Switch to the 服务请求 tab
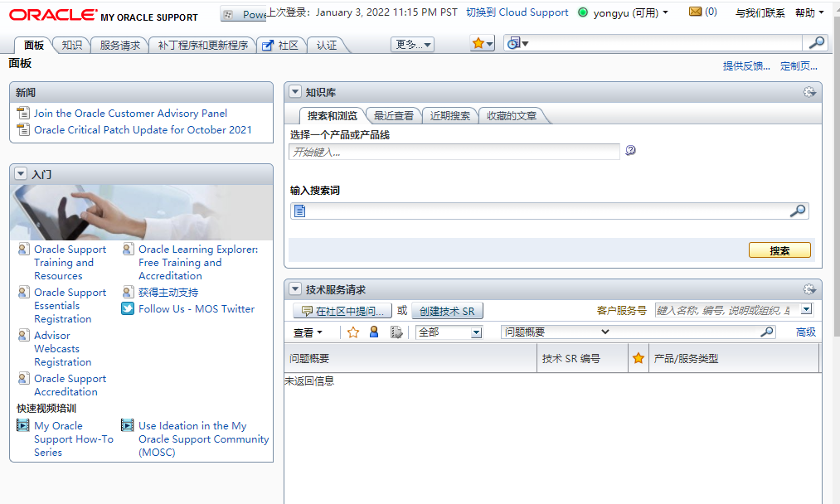The height and width of the screenshot is (504, 840). [x=119, y=46]
